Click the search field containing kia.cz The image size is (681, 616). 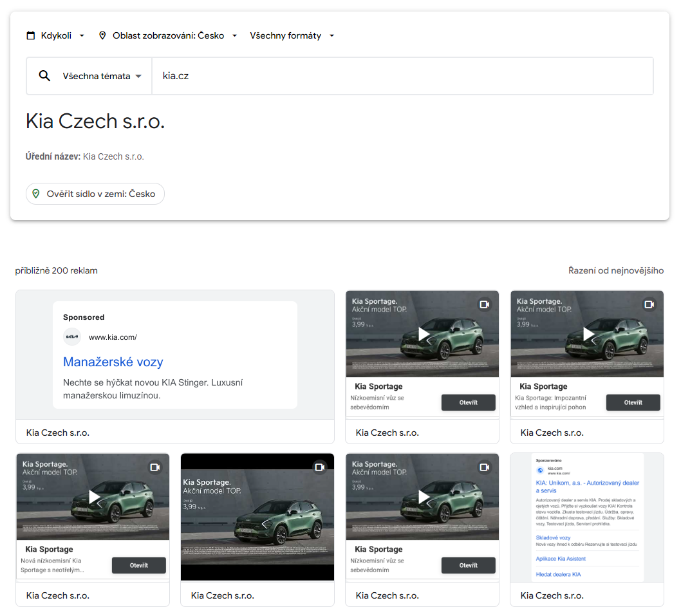pos(402,76)
